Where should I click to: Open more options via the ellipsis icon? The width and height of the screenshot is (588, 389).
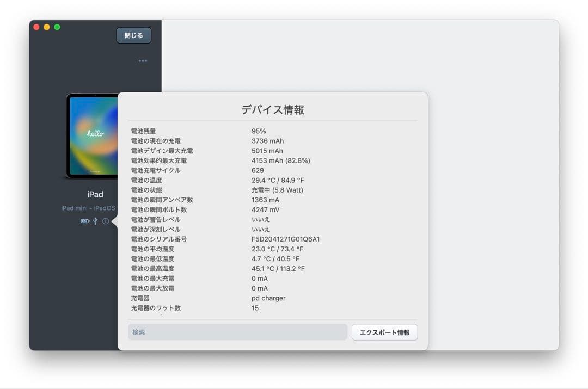(x=143, y=60)
